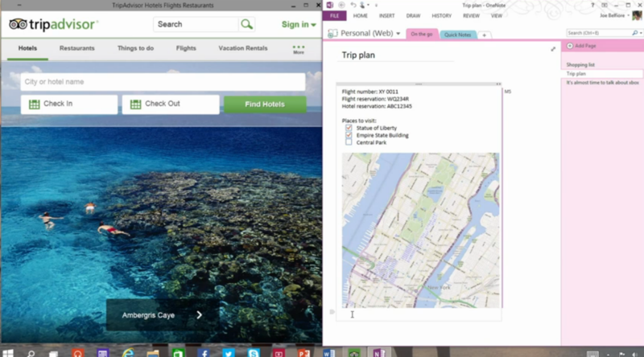This screenshot has width=644, height=357.
Task: Click the touch keyboard icon in system tray
Action: click(x=592, y=354)
